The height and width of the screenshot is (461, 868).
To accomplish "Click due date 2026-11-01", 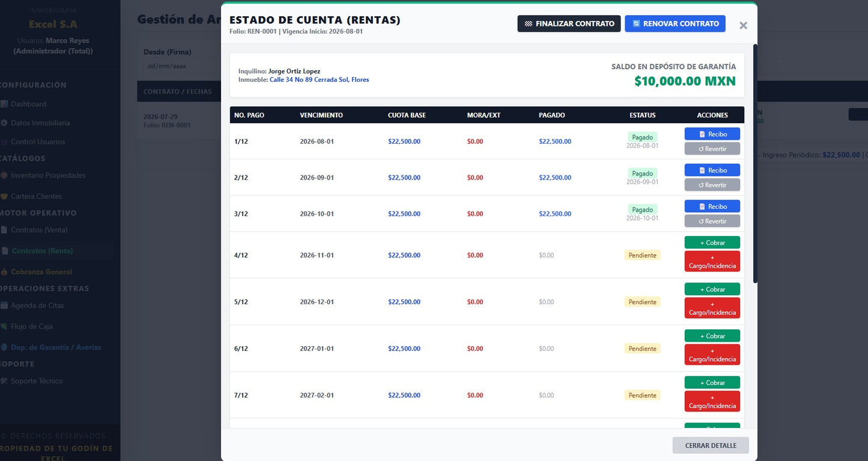I will pyautogui.click(x=317, y=255).
